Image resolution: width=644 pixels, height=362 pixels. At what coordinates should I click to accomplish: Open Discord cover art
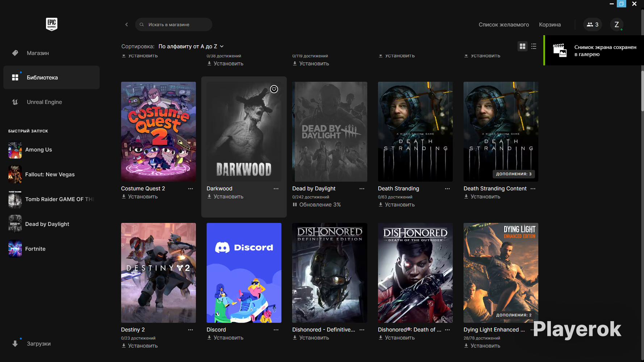pos(244,273)
